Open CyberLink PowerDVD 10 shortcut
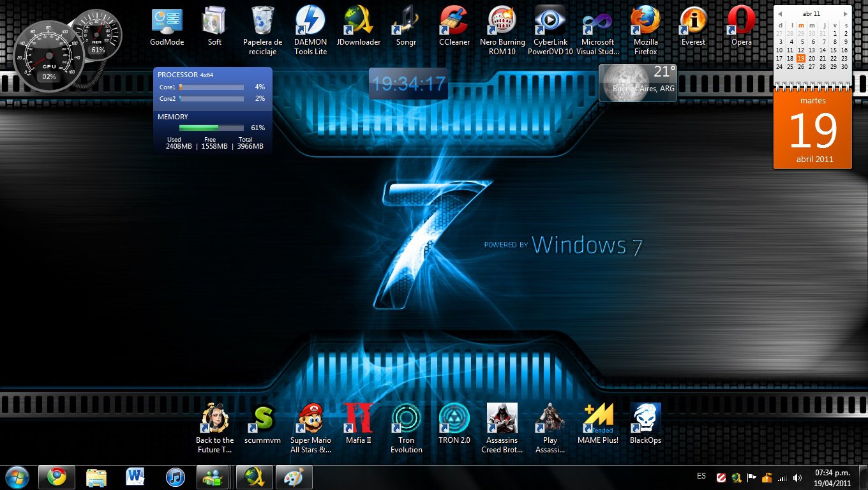Image resolution: width=868 pixels, height=490 pixels. [x=550, y=31]
